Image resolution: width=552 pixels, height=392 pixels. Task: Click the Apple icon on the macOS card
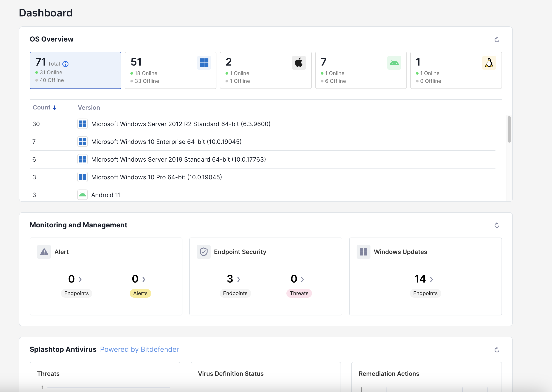299,63
